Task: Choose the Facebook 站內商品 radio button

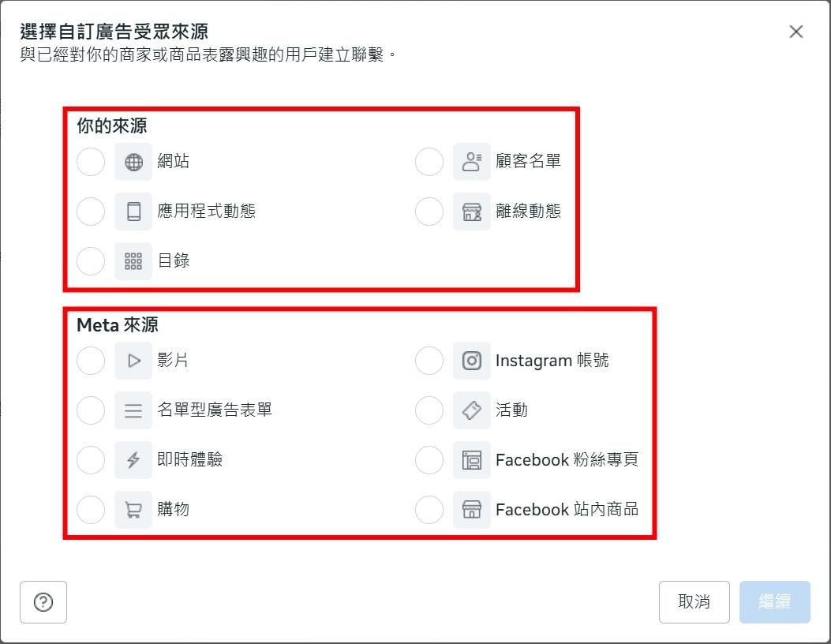Action: (x=429, y=510)
